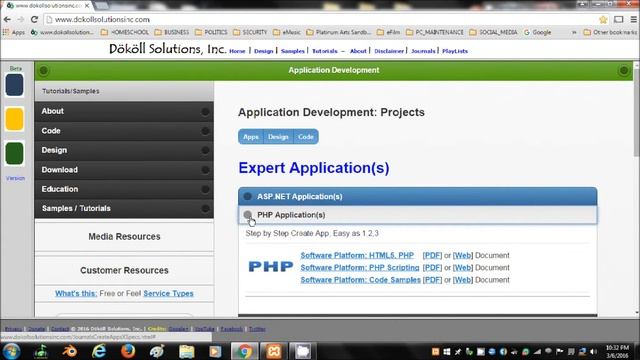Click the volume speaker in system tray
Screen dimensions: 640x360
click(x=593, y=351)
